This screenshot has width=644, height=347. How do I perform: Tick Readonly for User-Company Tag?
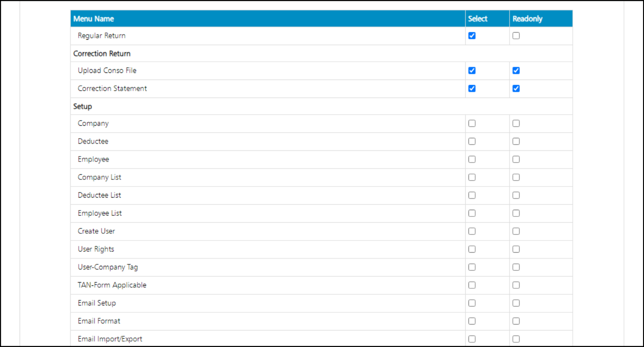516,267
